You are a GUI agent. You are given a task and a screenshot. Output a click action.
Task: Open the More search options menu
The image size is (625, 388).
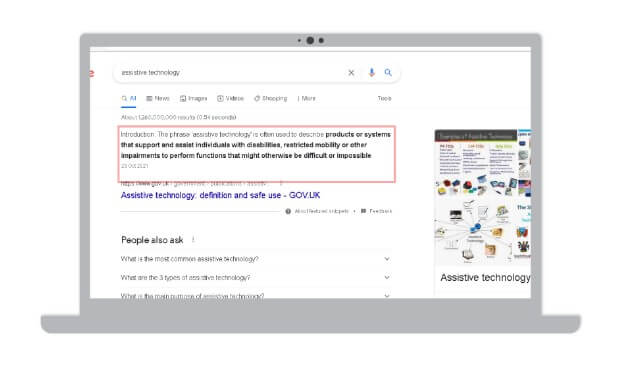(307, 98)
